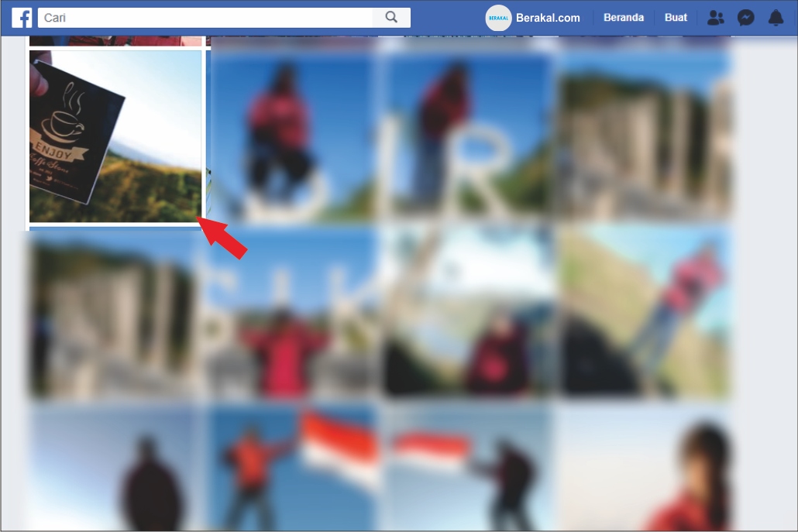Click the Berakal profile avatar

498,18
